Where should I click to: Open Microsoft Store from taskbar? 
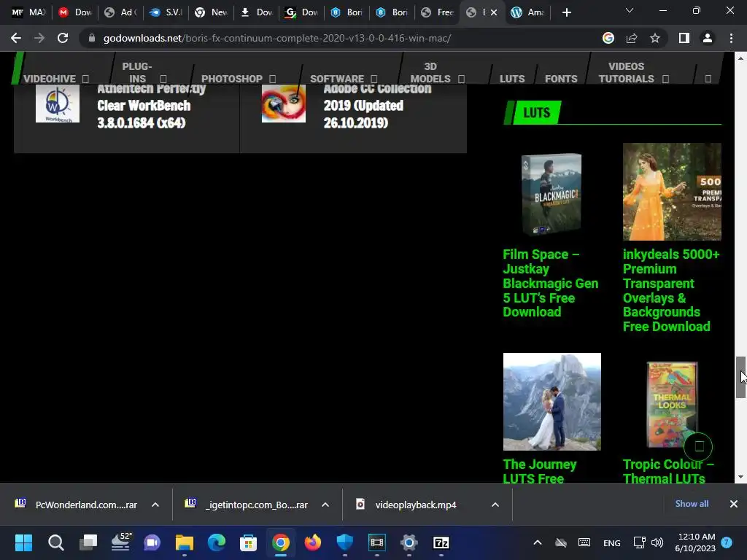click(x=248, y=542)
